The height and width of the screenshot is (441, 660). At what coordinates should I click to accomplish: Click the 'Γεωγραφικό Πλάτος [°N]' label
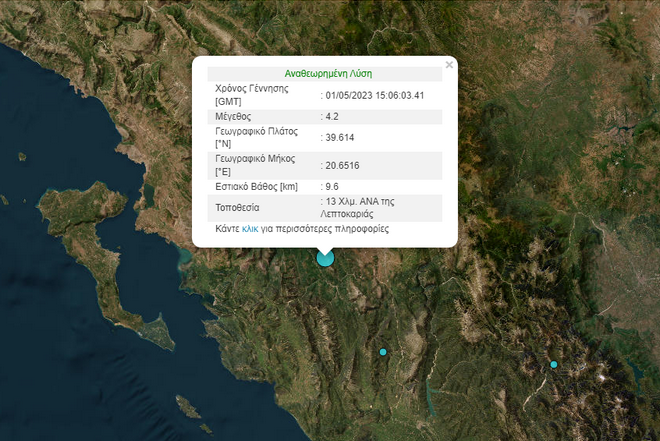click(x=256, y=138)
